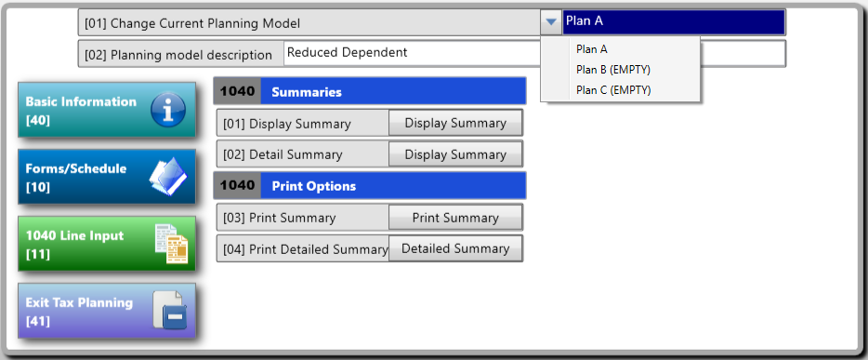Click the open book icon on Forms/Schedule
The image size is (868, 360).
(x=168, y=176)
